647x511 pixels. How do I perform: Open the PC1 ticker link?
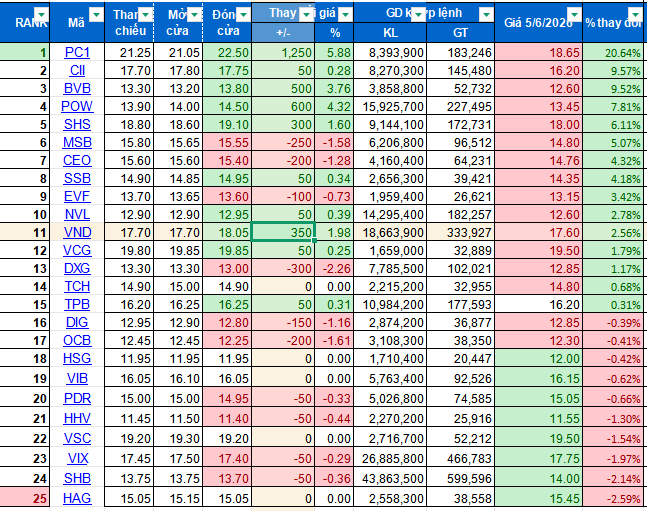click(x=77, y=52)
